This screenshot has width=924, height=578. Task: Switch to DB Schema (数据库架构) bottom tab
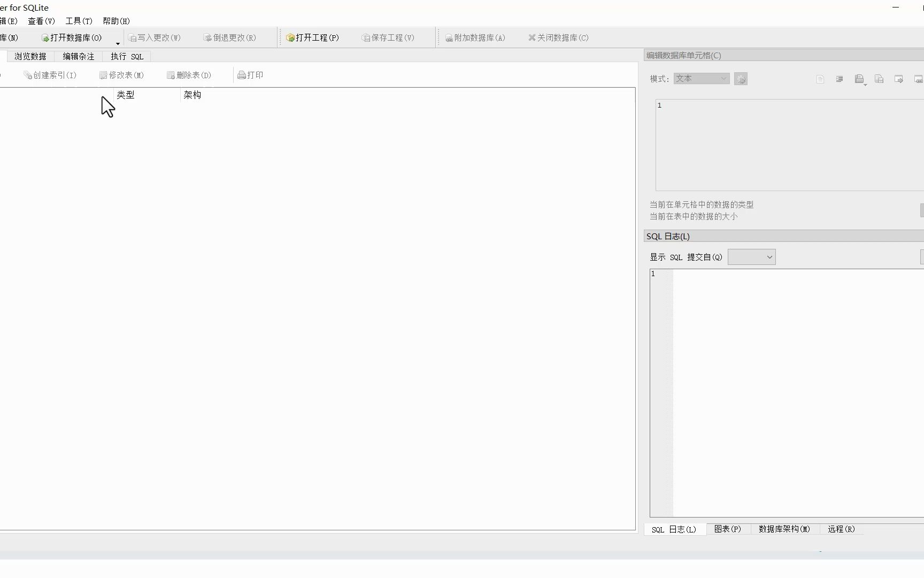tap(784, 529)
